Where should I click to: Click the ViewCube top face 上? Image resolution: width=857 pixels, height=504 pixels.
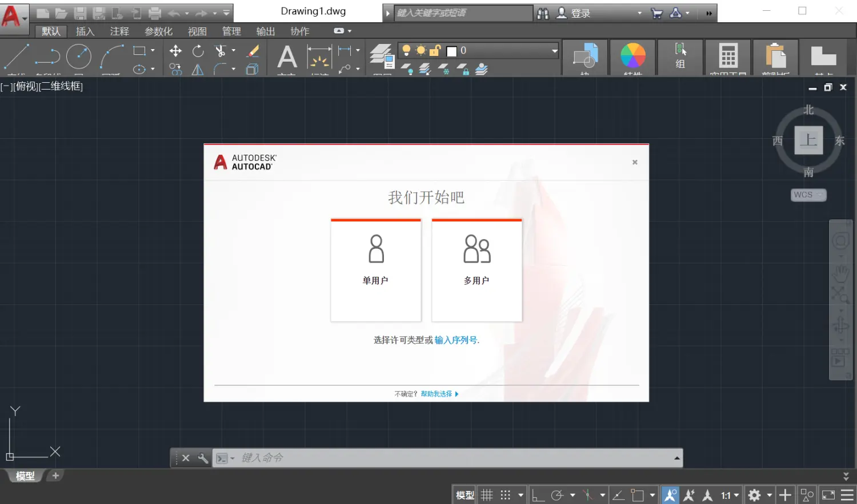808,140
